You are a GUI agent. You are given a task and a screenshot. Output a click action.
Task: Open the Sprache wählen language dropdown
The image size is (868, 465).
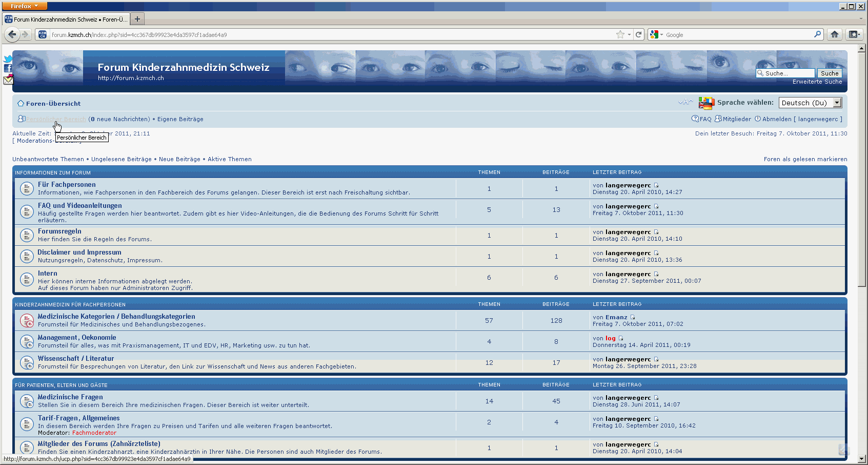coord(810,103)
